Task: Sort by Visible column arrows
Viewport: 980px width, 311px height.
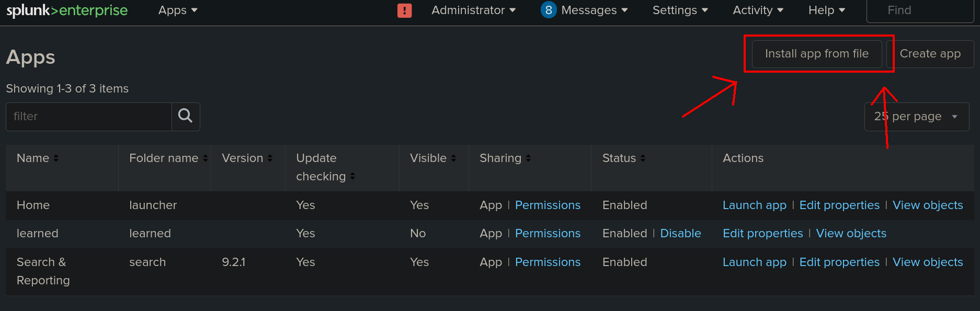Action: (x=453, y=158)
